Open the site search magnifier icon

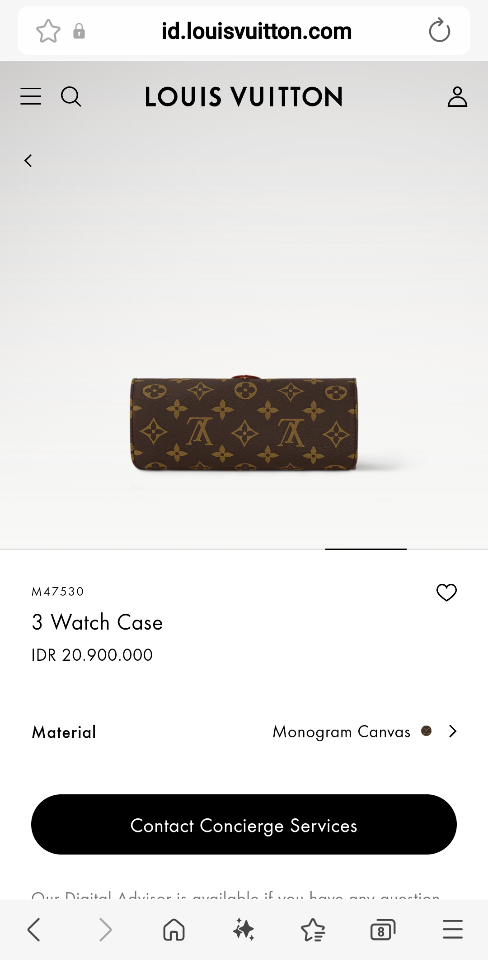coord(71,97)
